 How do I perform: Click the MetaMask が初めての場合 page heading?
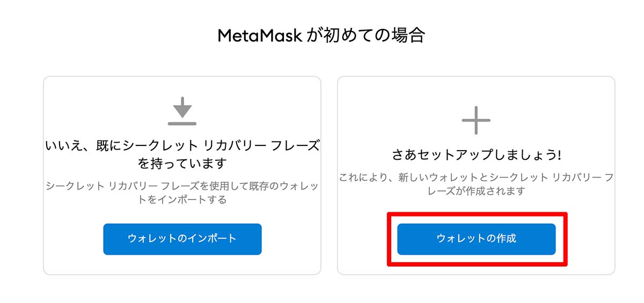pos(321,36)
